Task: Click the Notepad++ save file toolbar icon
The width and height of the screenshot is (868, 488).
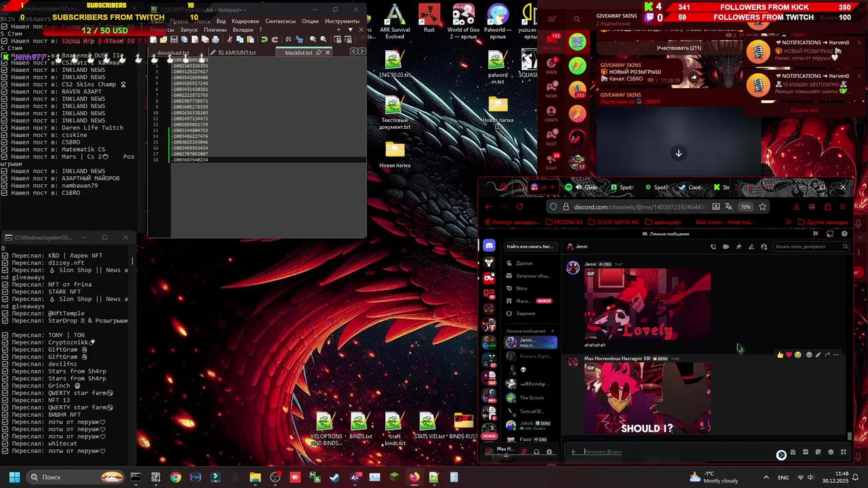Action: pyautogui.click(x=174, y=39)
